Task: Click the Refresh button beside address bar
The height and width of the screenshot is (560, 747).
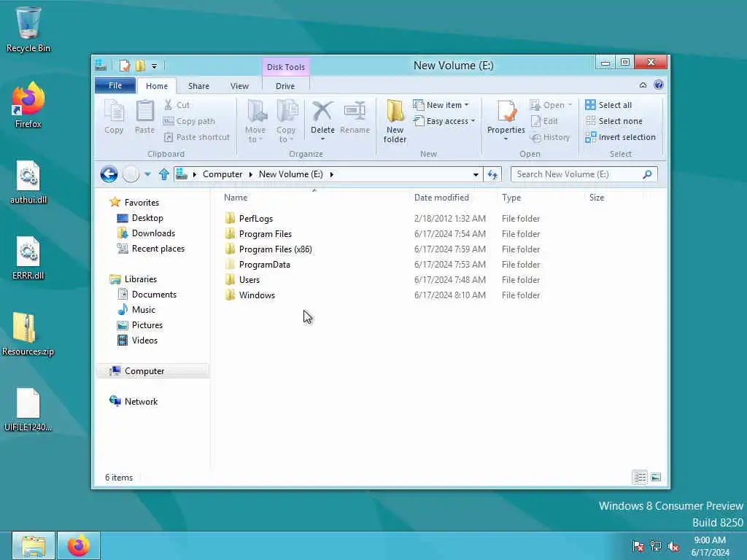Action: click(x=492, y=175)
